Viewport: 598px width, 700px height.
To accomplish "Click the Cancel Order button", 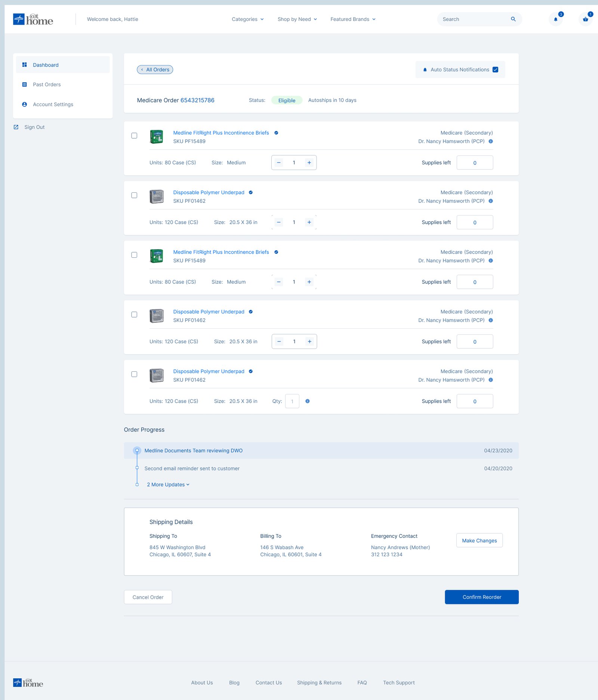I will tap(148, 597).
